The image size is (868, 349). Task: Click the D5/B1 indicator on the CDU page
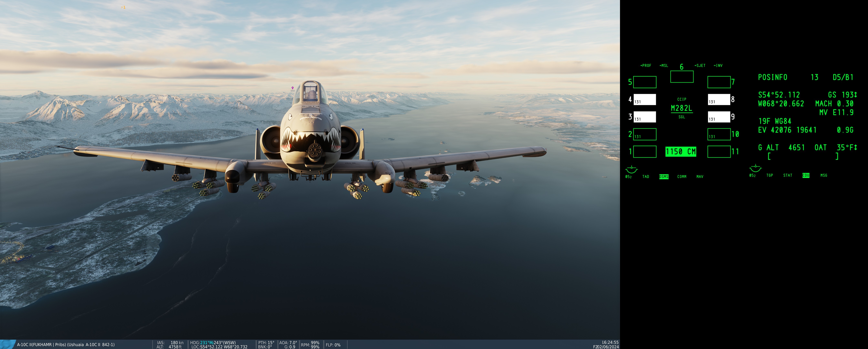(843, 77)
